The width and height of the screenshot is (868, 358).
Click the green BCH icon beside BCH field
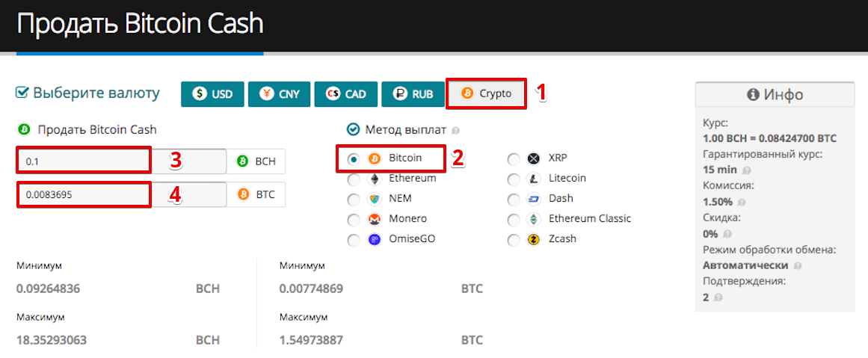coord(242,161)
